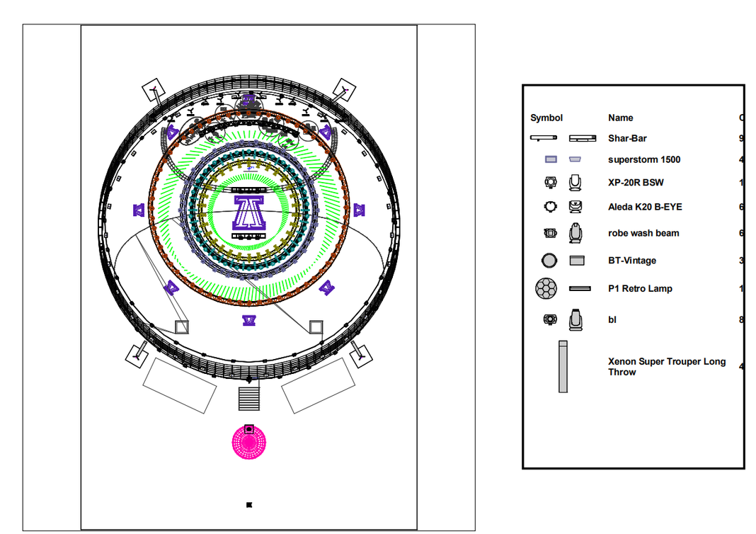
Task: Click the 'Aleda K20 B-EYE' legend name
Action: point(645,207)
